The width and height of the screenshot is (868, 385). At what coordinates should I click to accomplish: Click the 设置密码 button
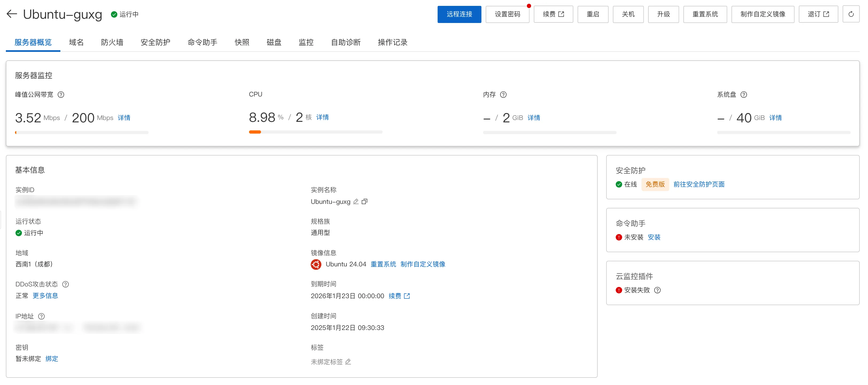coord(507,14)
